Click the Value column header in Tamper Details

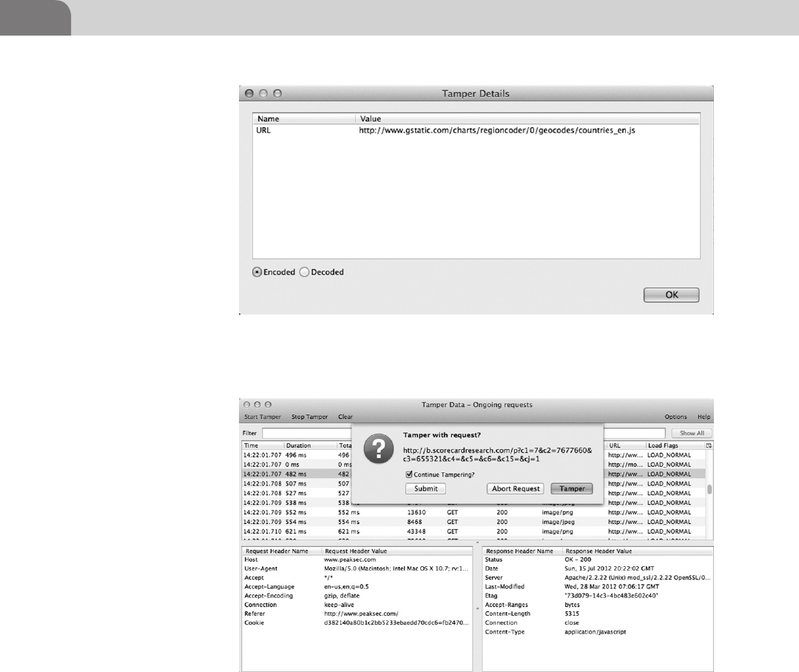click(x=527, y=119)
